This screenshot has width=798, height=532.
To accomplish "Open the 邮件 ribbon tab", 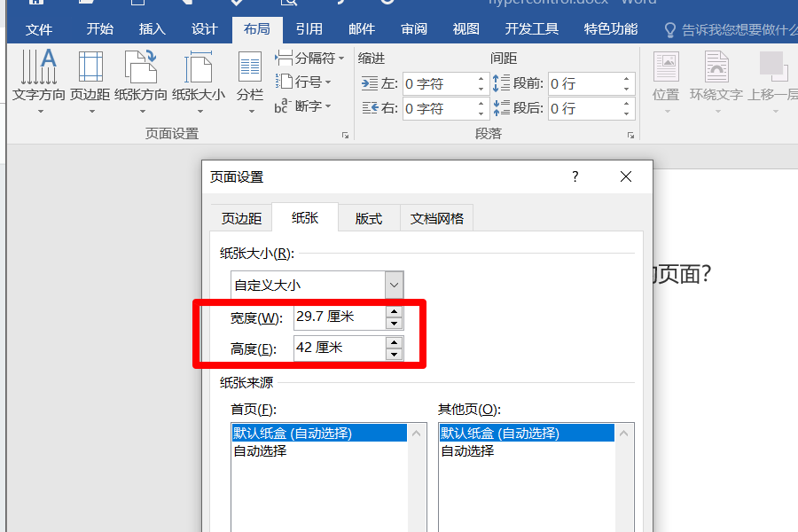I will coord(361,28).
